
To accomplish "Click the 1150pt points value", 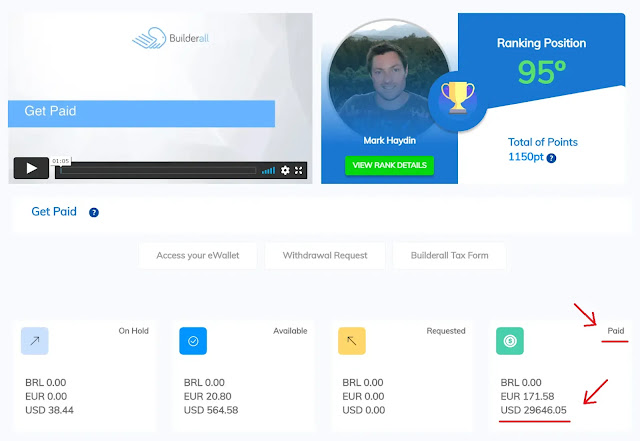I will (526, 157).
